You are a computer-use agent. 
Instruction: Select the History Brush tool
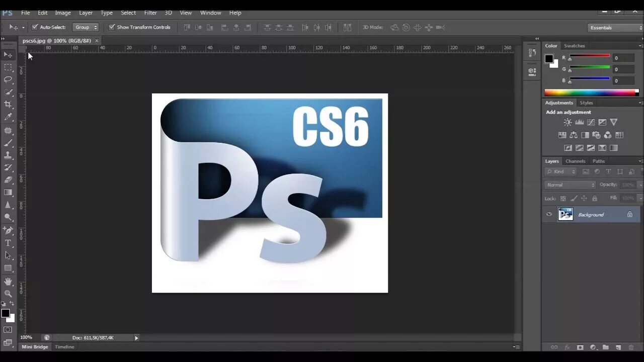[8, 168]
